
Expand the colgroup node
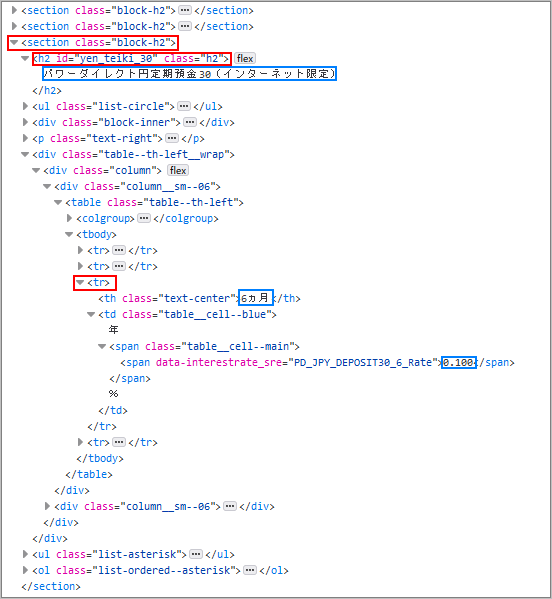(x=70, y=218)
